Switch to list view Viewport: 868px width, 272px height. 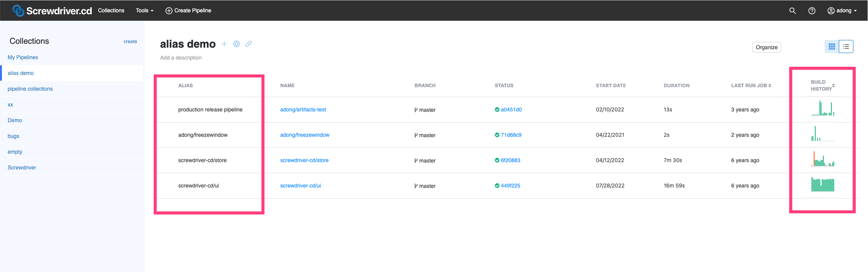coord(846,46)
